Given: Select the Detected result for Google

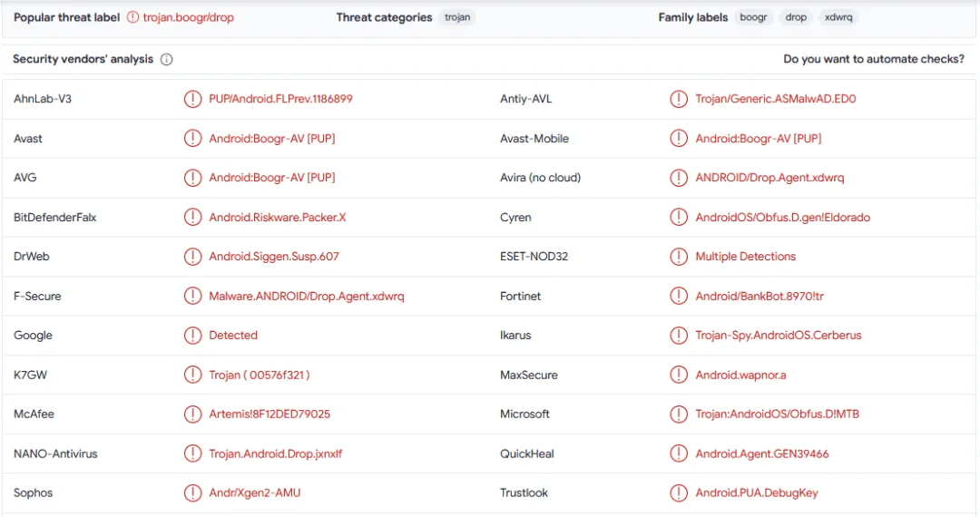Looking at the screenshot, I should tap(233, 336).
